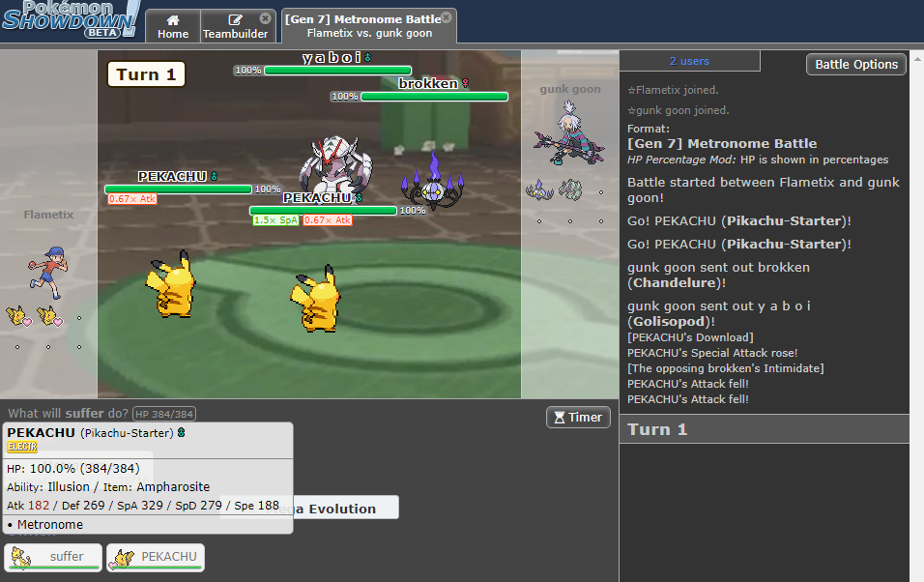Select the Metronome Battle room tab

(369, 26)
